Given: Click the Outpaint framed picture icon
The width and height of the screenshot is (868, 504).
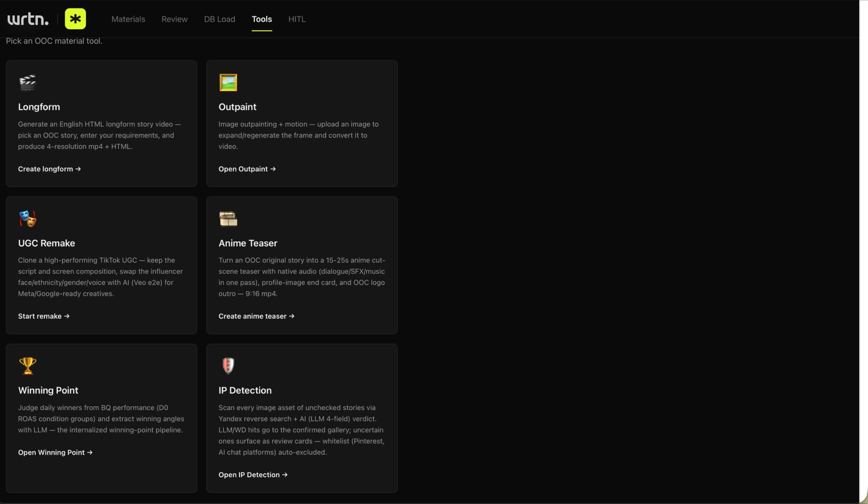Looking at the screenshot, I should click(228, 82).
